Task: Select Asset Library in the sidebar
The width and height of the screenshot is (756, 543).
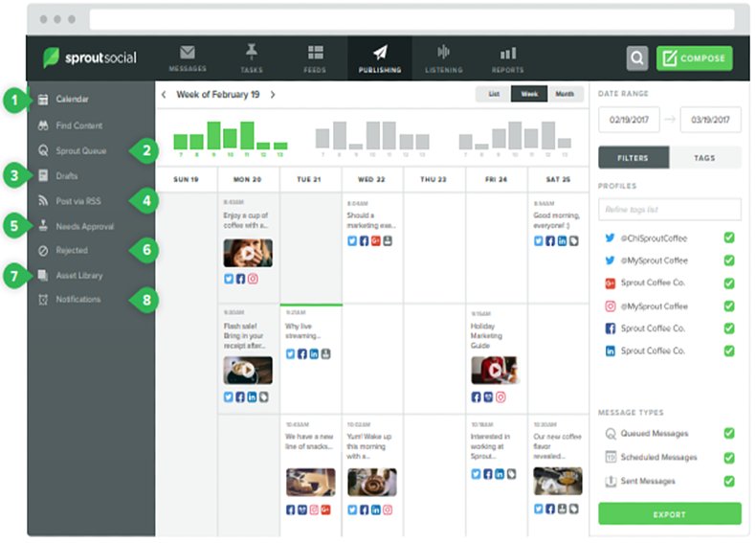Action: 78,276
